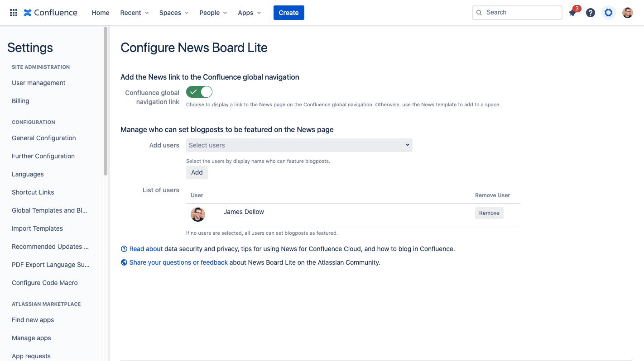644x361 pixels.
Task: Click James Dellow's avatar in user list
Action: [x=198, y=214]
